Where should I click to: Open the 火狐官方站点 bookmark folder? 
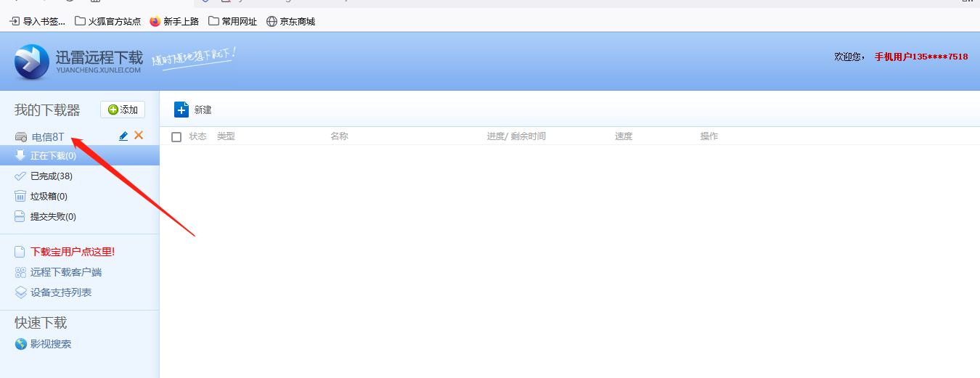point(107,21)
